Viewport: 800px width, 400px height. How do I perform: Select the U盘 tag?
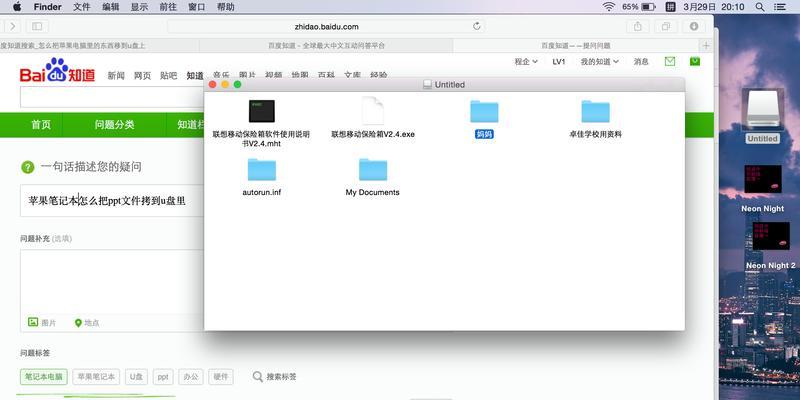[x=136, y=377]
